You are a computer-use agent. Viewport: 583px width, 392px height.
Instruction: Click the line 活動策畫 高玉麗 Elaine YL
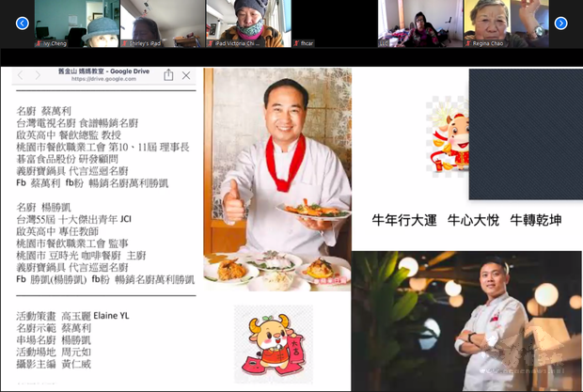pyautogui.click(x=73, y=316)
